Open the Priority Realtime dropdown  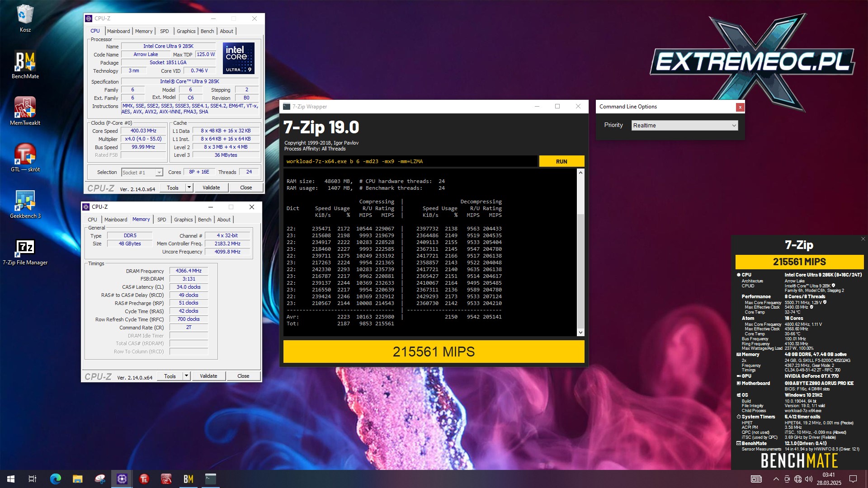(x=684, y=125)
